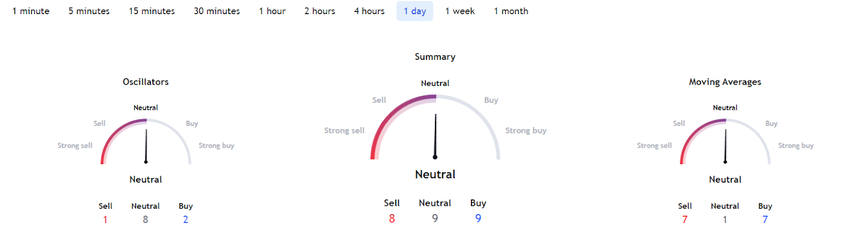Click Summary sell count 8

[x=392, y=218]
